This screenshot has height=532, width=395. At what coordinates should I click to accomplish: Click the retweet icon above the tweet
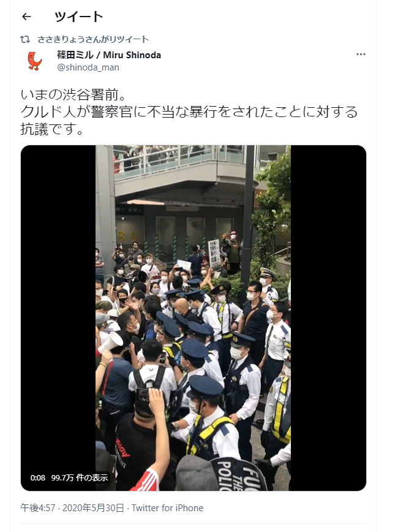point(25,39)
